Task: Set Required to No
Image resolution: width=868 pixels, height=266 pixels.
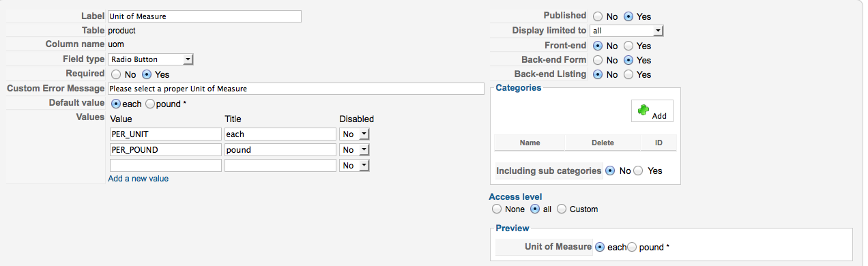Action: tap(115, 74)
